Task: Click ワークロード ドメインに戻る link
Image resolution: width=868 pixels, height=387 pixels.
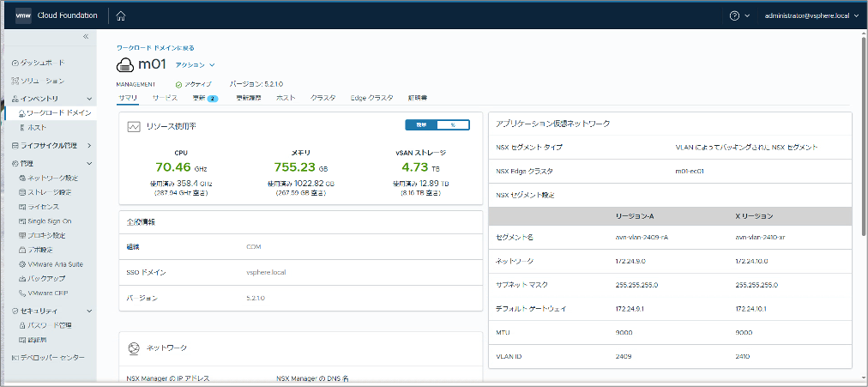Action: (155, 48)
